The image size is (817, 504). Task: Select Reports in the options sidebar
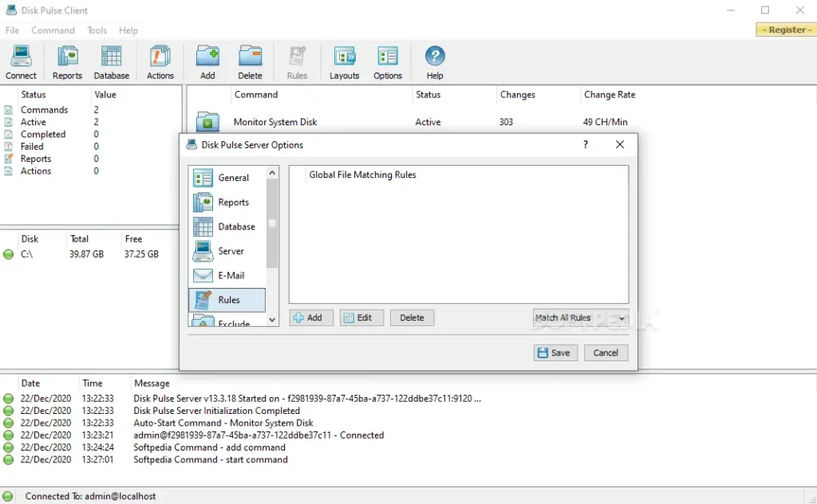[x=227, y=203]
